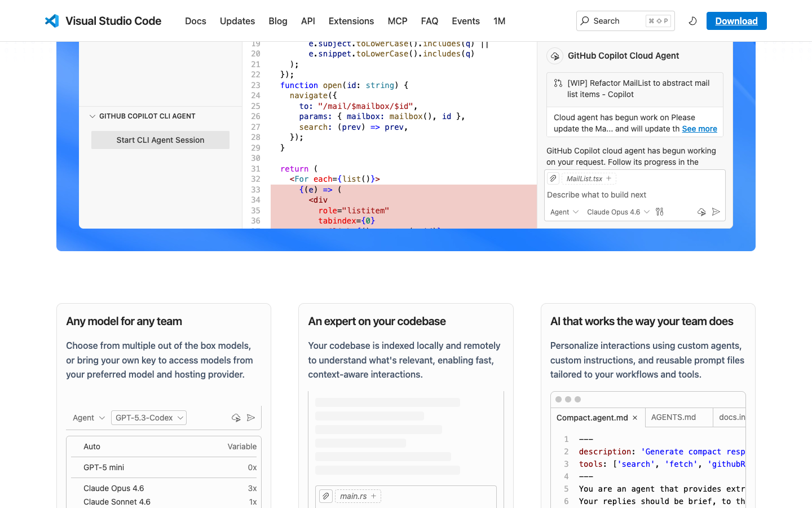Screen dimensions: 812x508
Task: Click Describe what to build next input
Action: (x=634, y=195)
